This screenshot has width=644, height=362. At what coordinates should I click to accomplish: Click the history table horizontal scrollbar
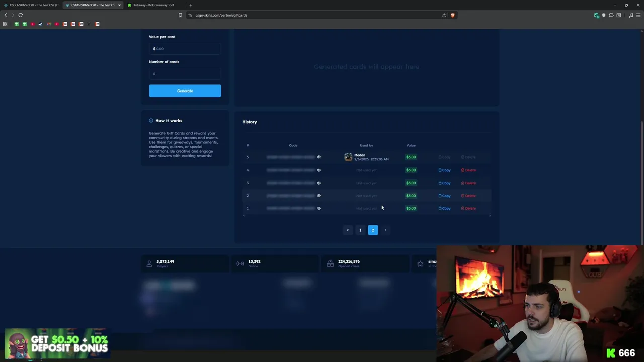tap(366, 216)
